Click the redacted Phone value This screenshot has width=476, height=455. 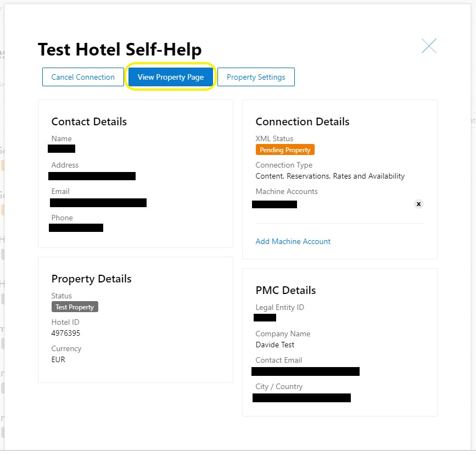click(x=76, y=227)
